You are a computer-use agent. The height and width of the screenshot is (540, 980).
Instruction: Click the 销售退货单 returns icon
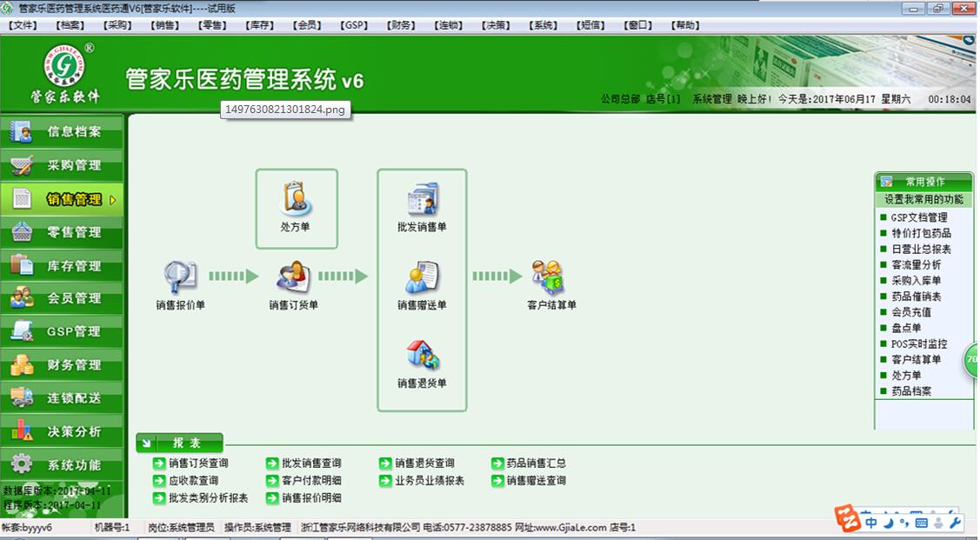tap(422, 357)
